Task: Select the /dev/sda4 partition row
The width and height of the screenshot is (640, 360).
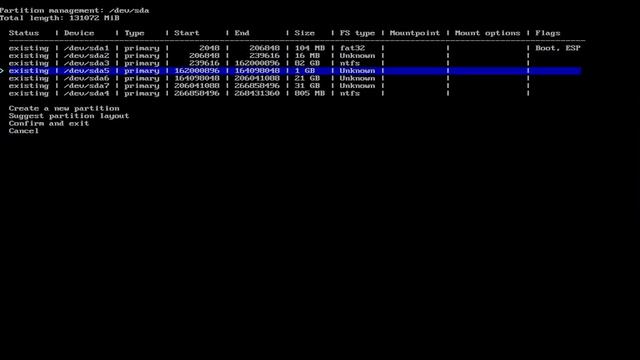Action: (295, 93)
